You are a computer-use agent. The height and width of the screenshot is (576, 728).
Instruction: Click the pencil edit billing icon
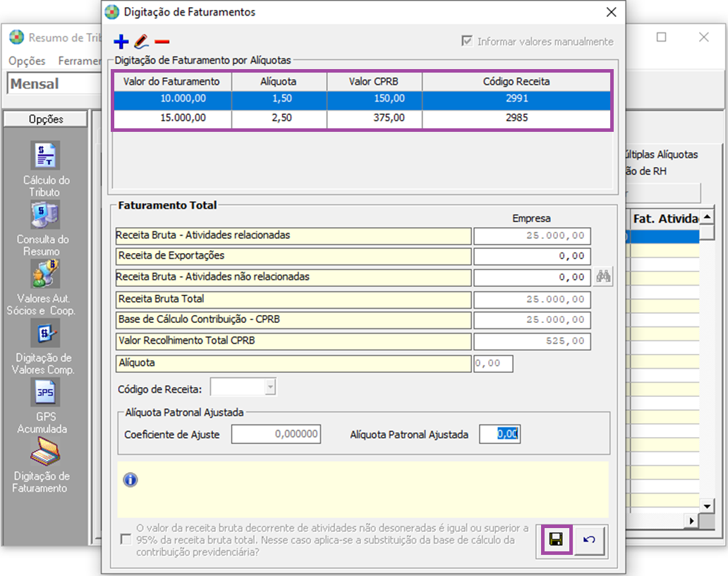point(141,42)
